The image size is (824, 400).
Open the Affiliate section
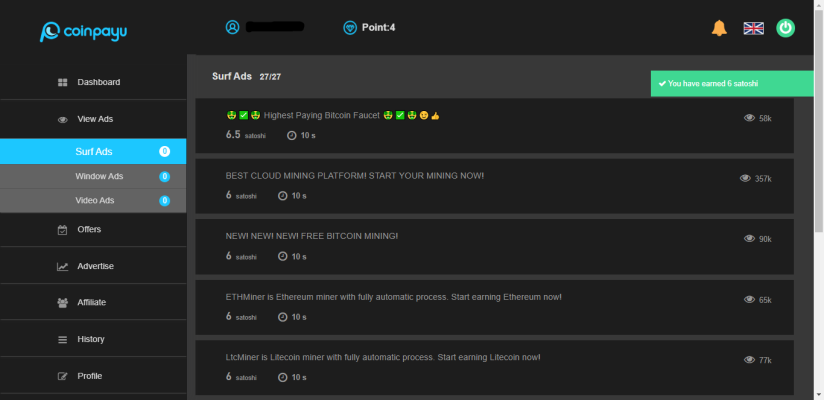pyautogui.click(x=93, y=302)
